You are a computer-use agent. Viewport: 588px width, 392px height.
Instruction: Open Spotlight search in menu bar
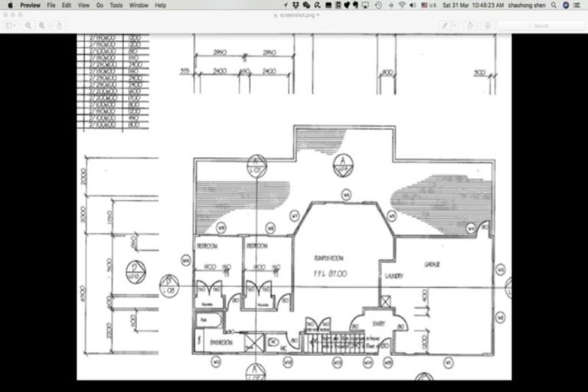554,5
